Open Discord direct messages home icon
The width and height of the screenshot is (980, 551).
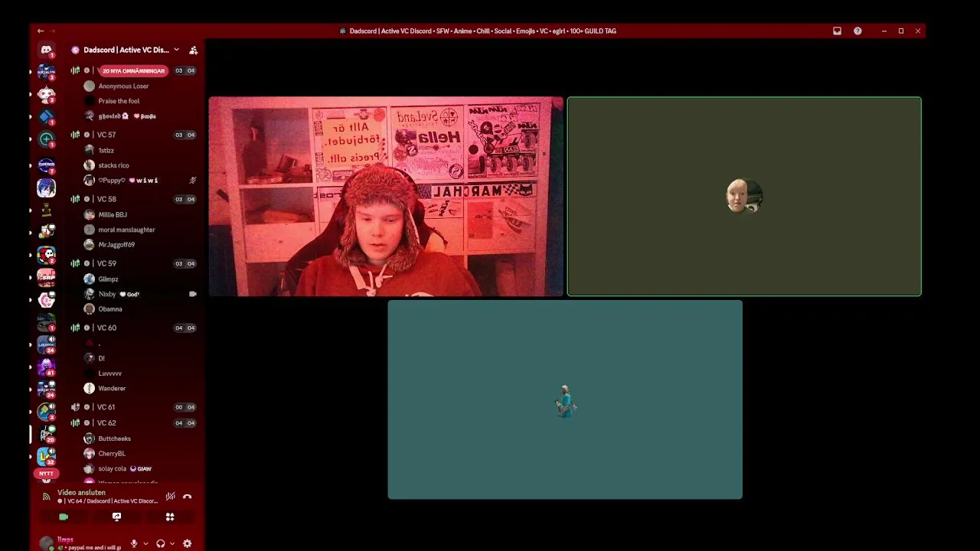tap(47, 50)
